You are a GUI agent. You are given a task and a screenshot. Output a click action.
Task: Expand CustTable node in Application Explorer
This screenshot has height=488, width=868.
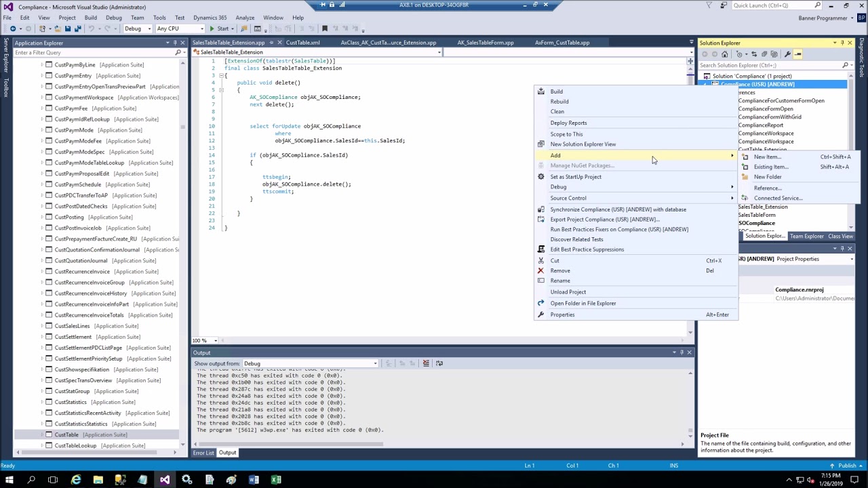click(x=42, y=434)
